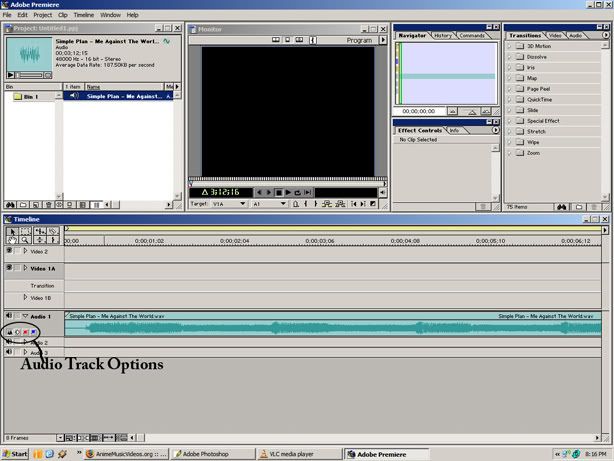Click the Add Marker icon in Monitor
Screen dimensions: 614x461
[296, 204]
